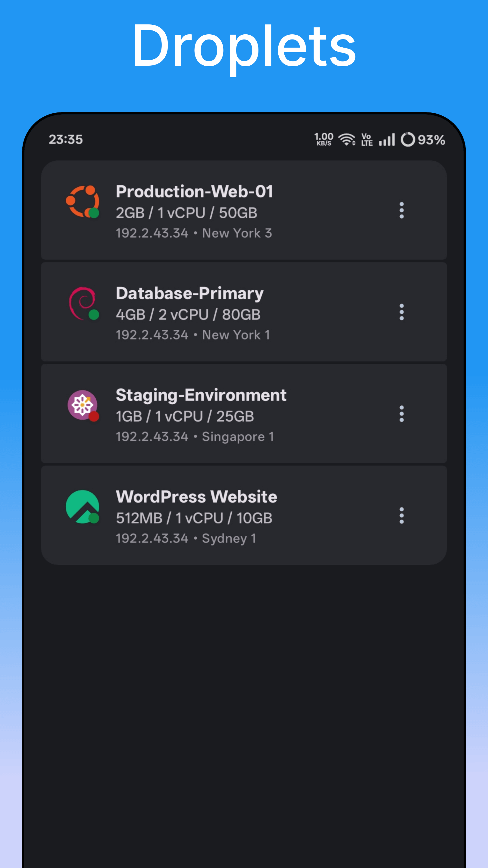Open the three-dot menu for Staging-Environment

(x=402, y=414)
